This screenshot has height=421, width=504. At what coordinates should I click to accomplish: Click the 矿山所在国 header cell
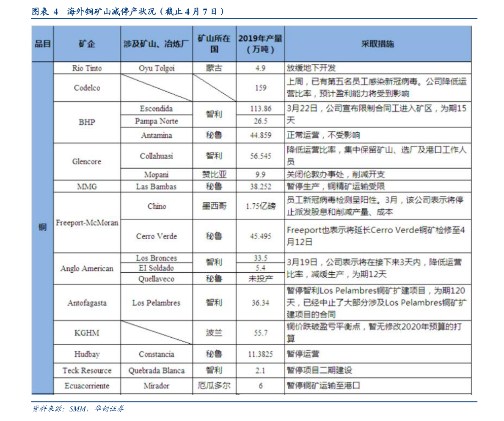(215, 44)
